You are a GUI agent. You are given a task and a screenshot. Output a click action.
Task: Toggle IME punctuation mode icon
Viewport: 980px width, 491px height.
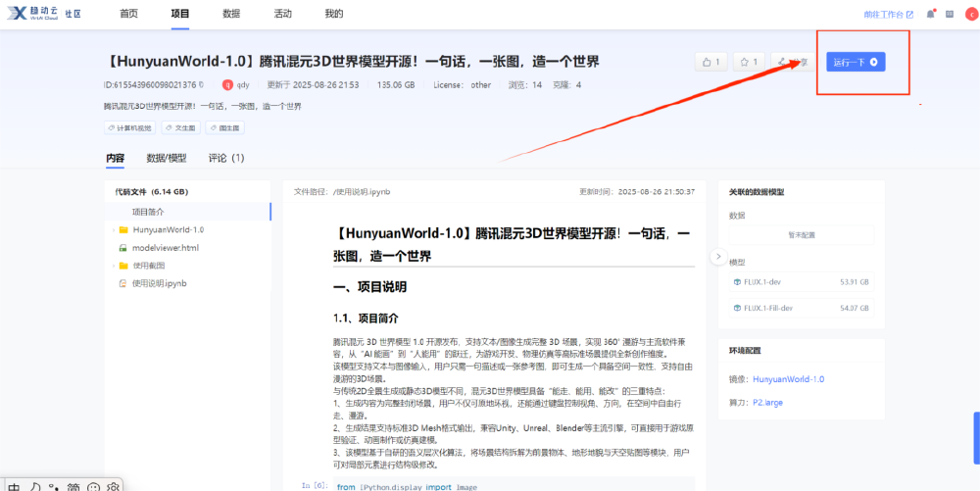54,487
